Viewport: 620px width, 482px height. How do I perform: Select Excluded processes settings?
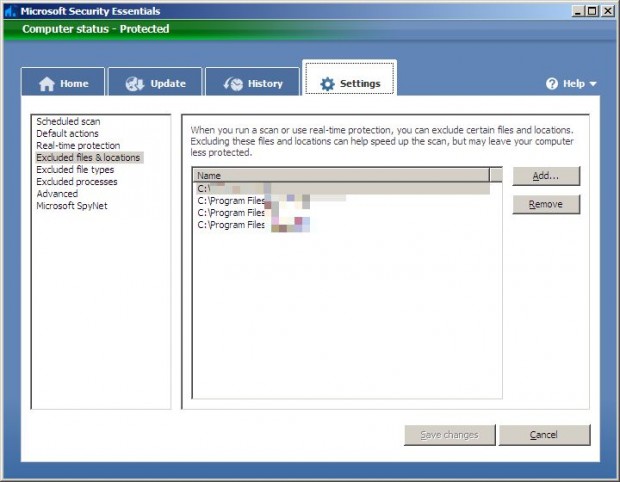[77, 181]
